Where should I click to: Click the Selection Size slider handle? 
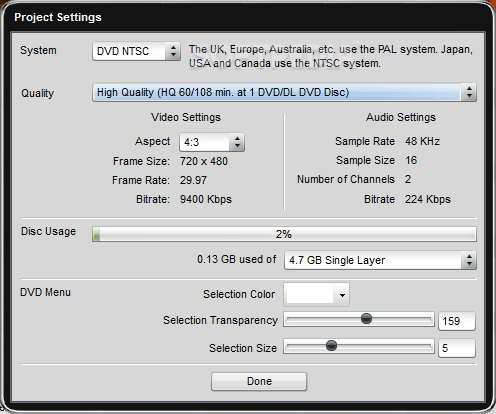pyautogui.click(x=331, y=346)
